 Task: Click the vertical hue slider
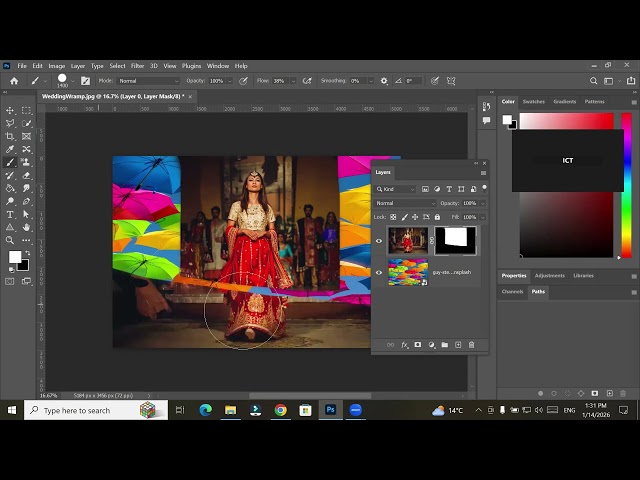627,185
